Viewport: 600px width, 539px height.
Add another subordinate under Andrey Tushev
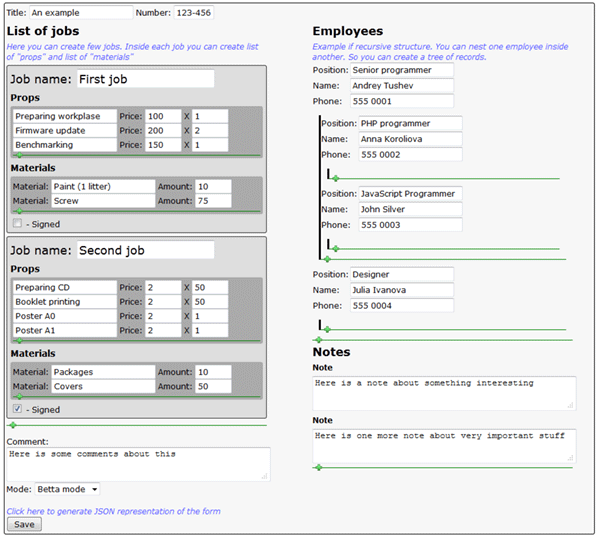[327, 259]
